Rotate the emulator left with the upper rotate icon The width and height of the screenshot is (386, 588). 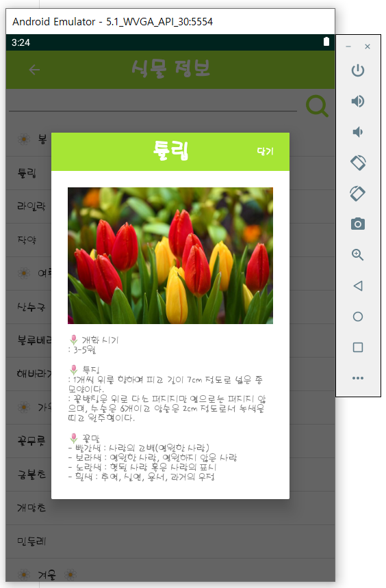(358, 163)
